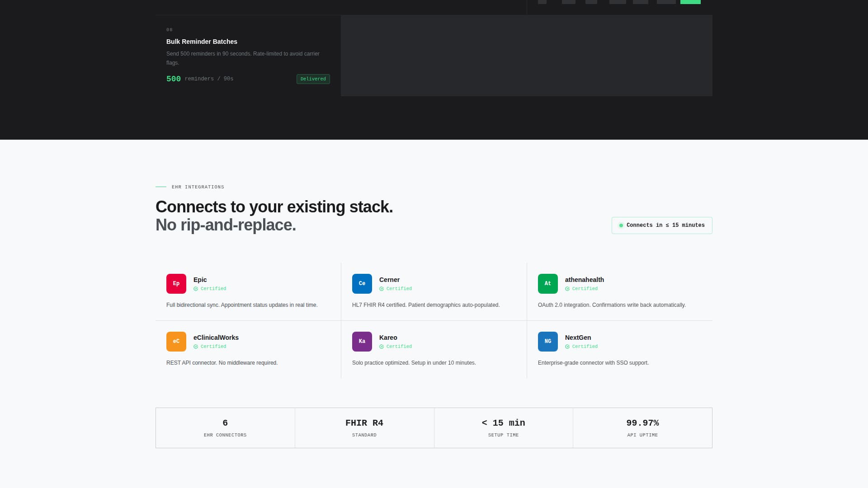Open the NextGen integration name
The width and height of the screenshot is (868, 488).
pyautogui.click(x=578, y=338)
